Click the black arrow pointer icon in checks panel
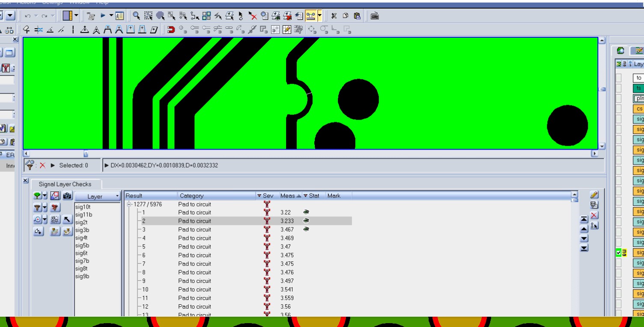 [x=67, y=220]
